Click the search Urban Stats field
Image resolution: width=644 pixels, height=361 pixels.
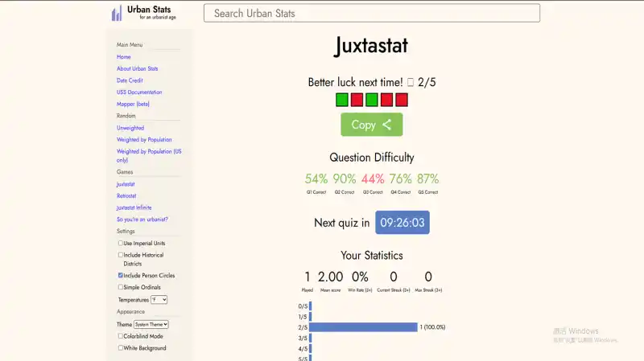(372, 13)
